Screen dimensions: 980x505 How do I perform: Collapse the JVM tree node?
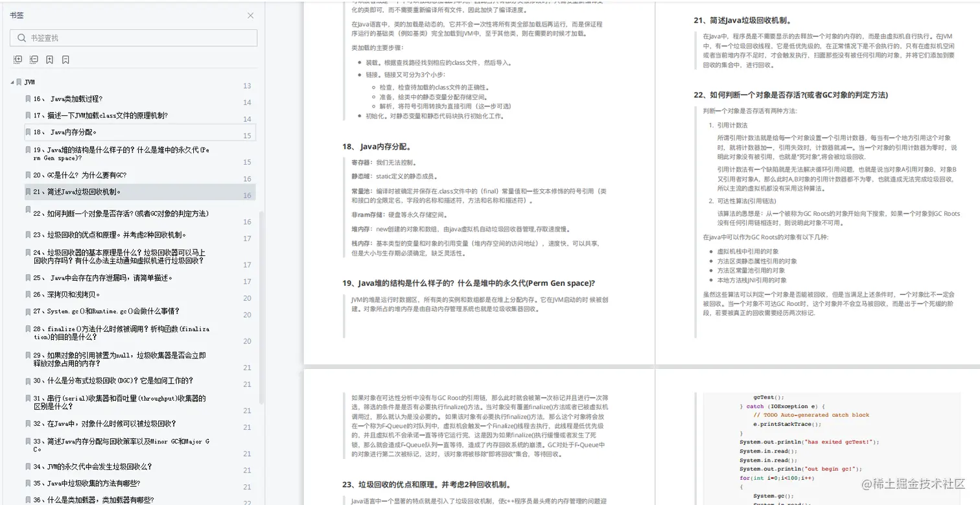click(x=11, y=82)
